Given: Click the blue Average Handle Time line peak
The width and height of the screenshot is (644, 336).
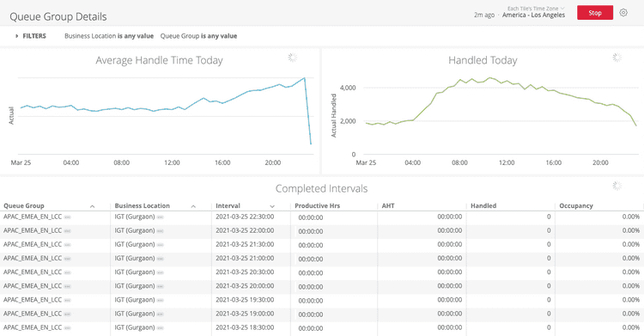Looking at the screenshot, I should [304, 77].
